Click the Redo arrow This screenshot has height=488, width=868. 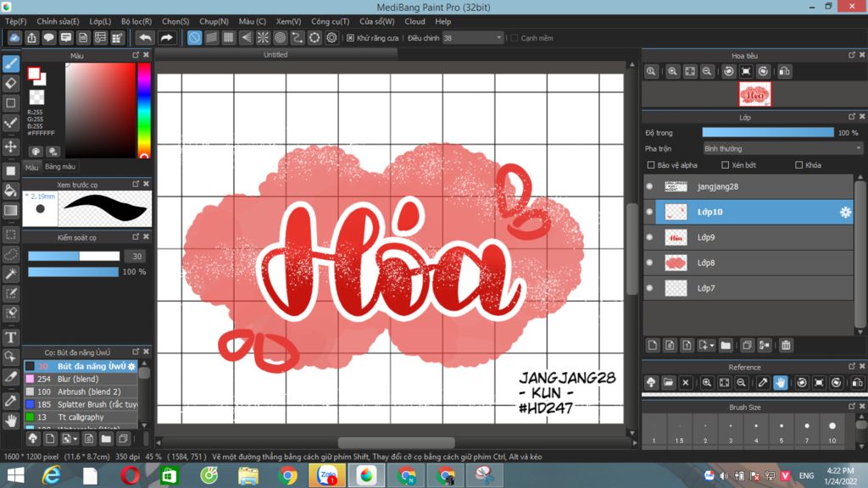167,37
